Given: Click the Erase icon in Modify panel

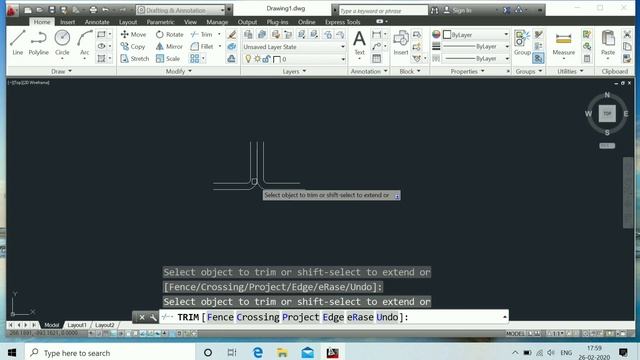Looking at the screenshot, I should tap(231, 35).
